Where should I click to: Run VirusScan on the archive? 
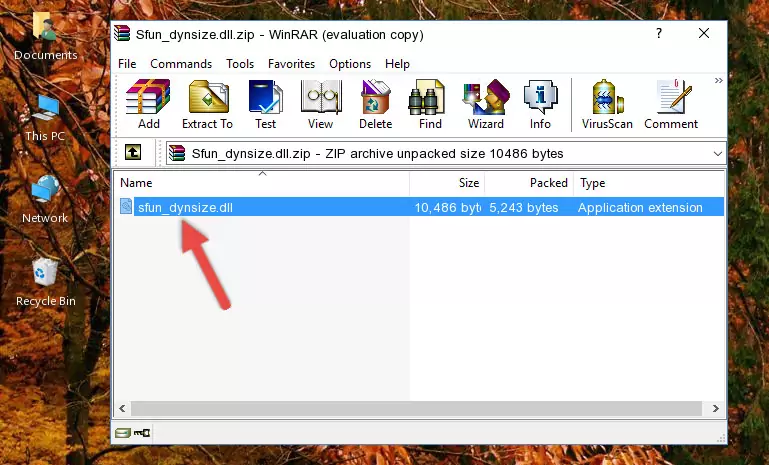pyautogui.click(x=607, y=104)
